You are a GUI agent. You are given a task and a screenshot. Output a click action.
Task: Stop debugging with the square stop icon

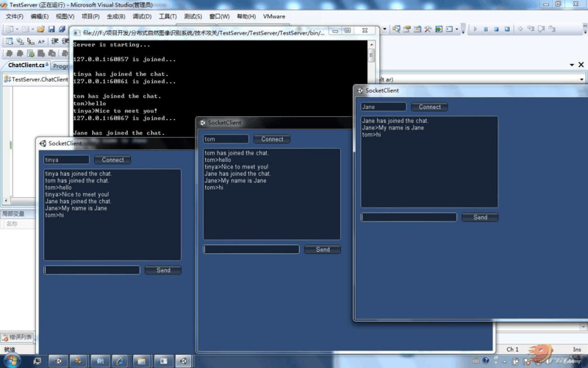tap(496, 29)
